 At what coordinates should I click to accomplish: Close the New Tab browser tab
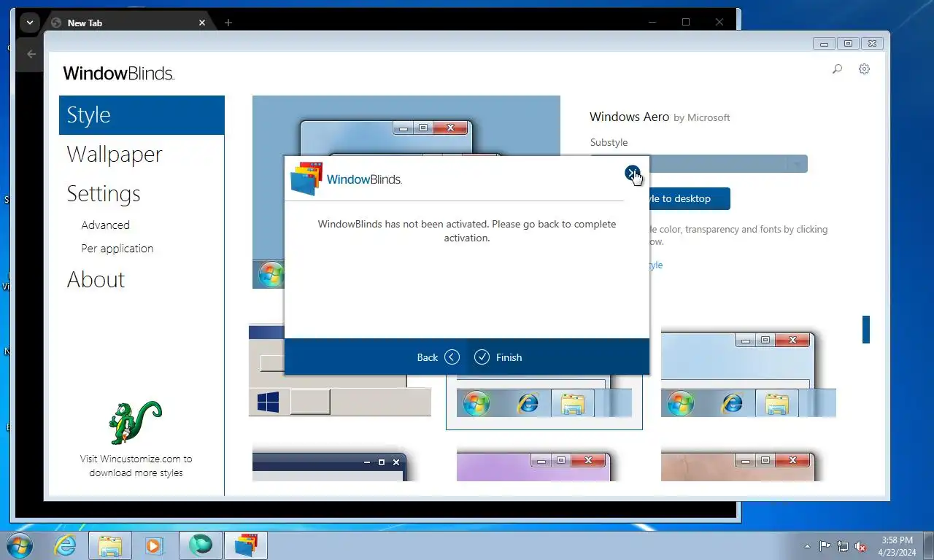point(202,23)
